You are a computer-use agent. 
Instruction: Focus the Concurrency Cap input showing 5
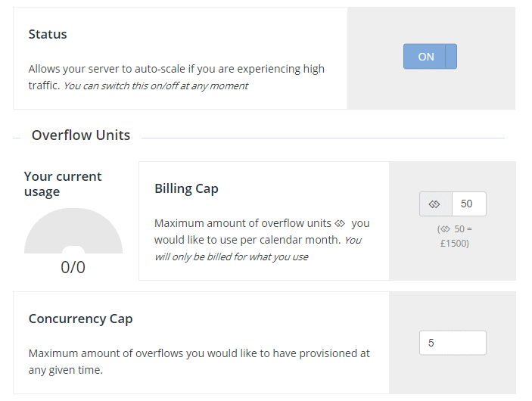[453, 343]
